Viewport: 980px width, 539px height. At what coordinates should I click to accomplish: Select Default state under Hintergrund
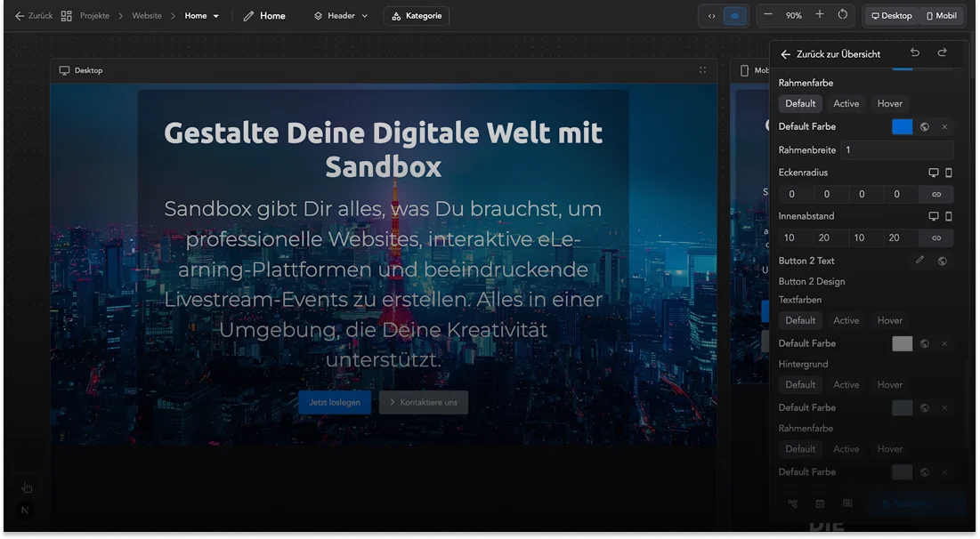click(800, 385)
